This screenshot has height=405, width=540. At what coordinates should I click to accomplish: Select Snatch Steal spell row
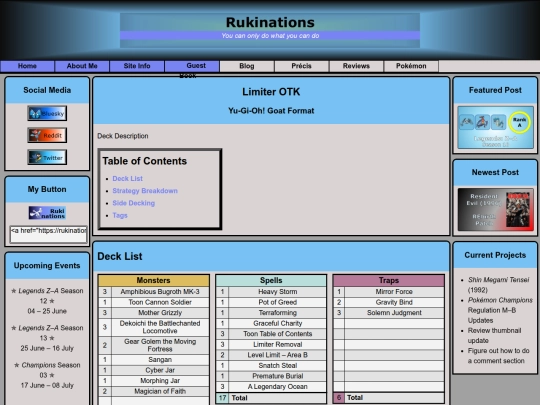271,365
